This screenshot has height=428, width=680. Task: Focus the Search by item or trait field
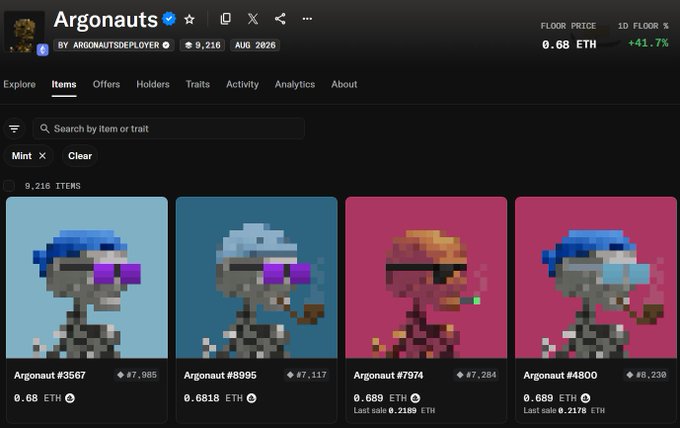[169, 129]
